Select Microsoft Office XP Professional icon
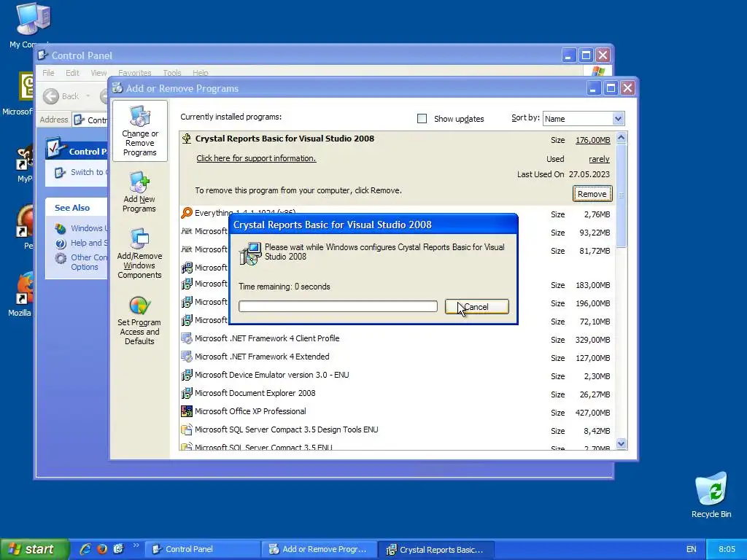 (x=187, y=411)
